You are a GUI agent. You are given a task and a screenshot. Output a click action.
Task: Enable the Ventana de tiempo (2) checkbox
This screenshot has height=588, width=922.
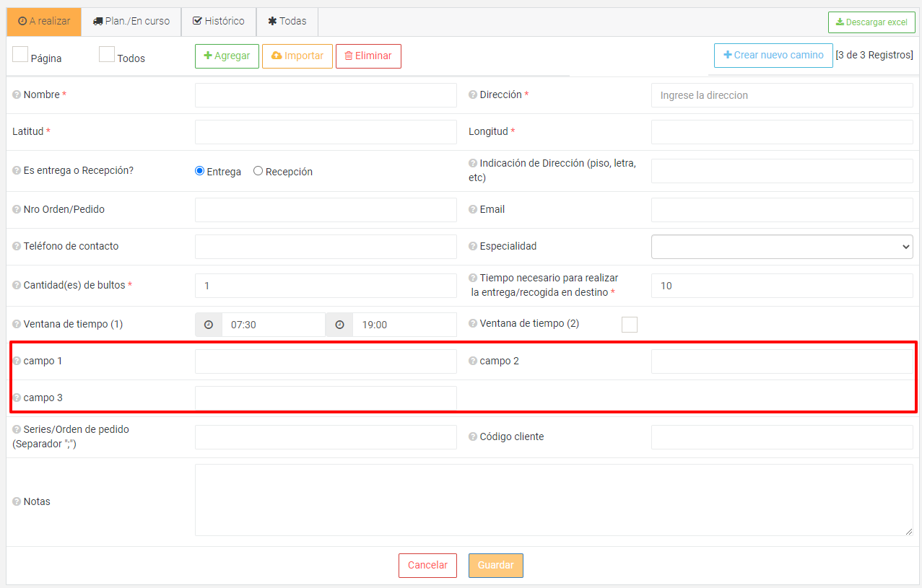click(x=630, y=325)
